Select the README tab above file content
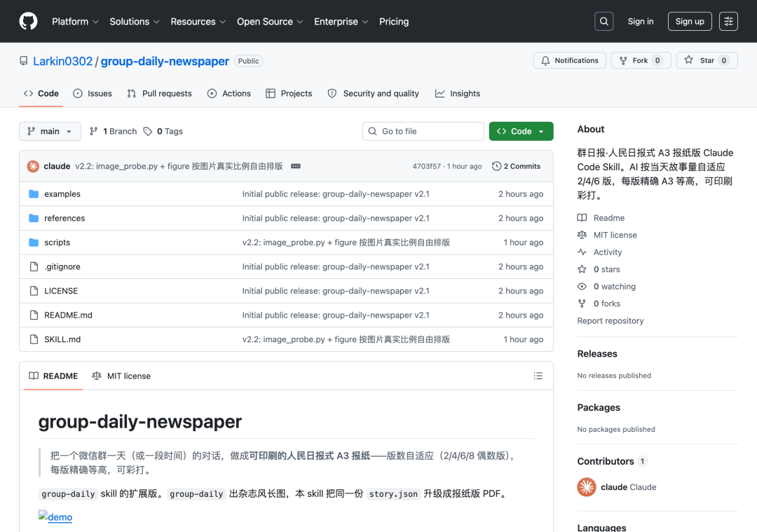The width and height of the screenshot is (757, 532). pyautogui.click(x=53, y=376)
